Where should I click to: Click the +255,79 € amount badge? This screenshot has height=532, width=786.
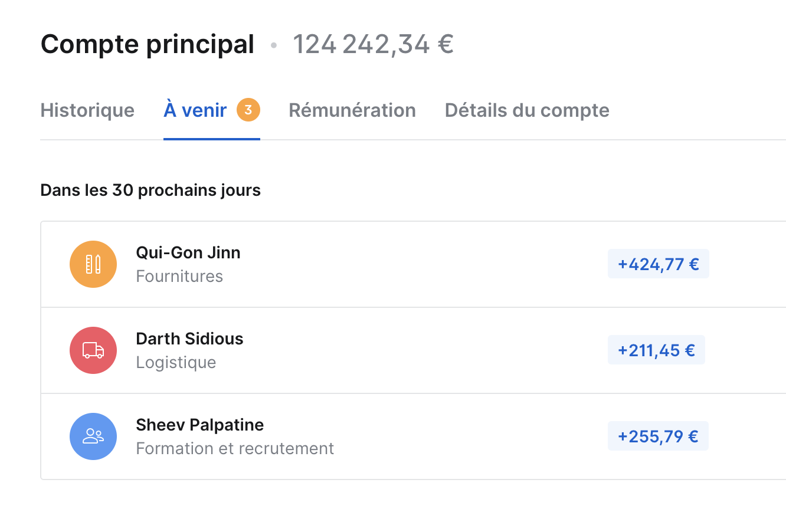click(658, 436)
